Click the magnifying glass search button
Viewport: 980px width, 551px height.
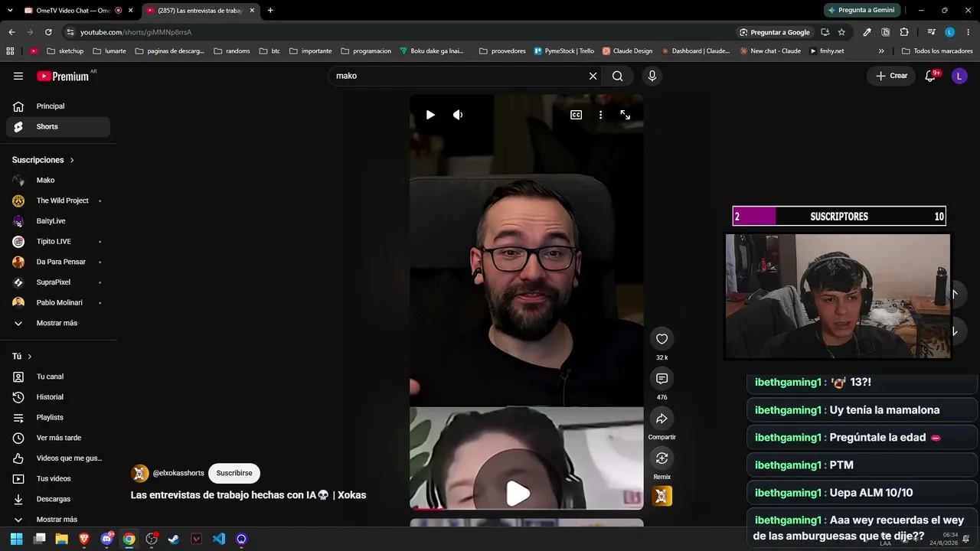[618, 76]
